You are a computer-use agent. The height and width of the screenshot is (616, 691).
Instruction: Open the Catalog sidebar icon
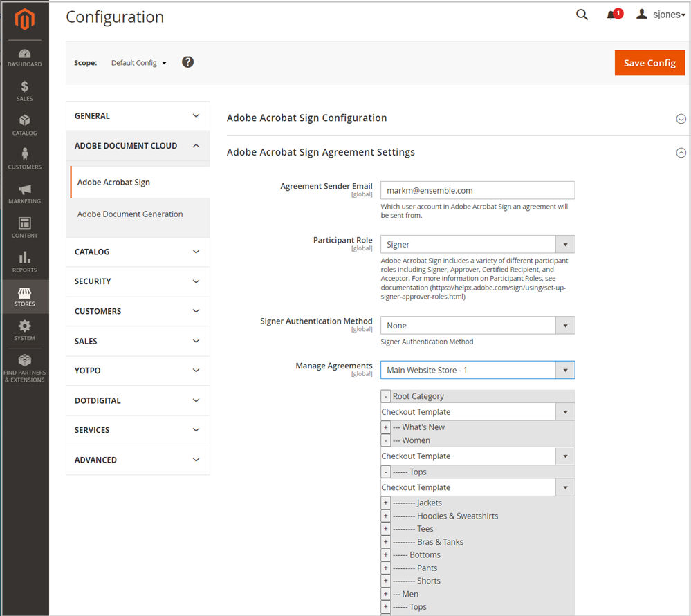point(25,125)
